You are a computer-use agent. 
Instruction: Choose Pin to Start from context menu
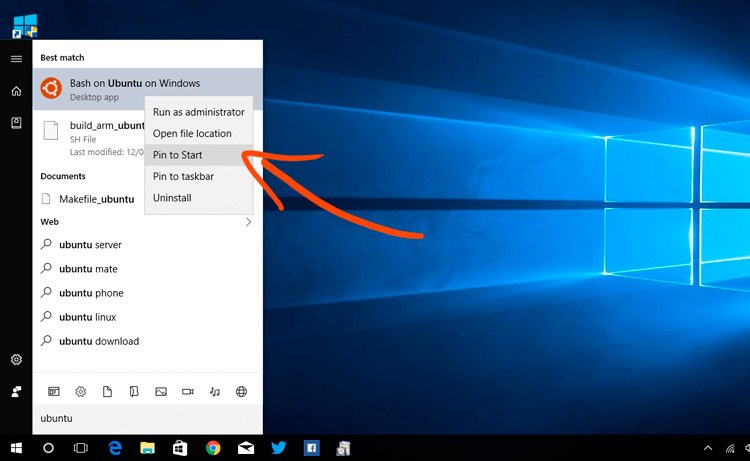point(178,155)
